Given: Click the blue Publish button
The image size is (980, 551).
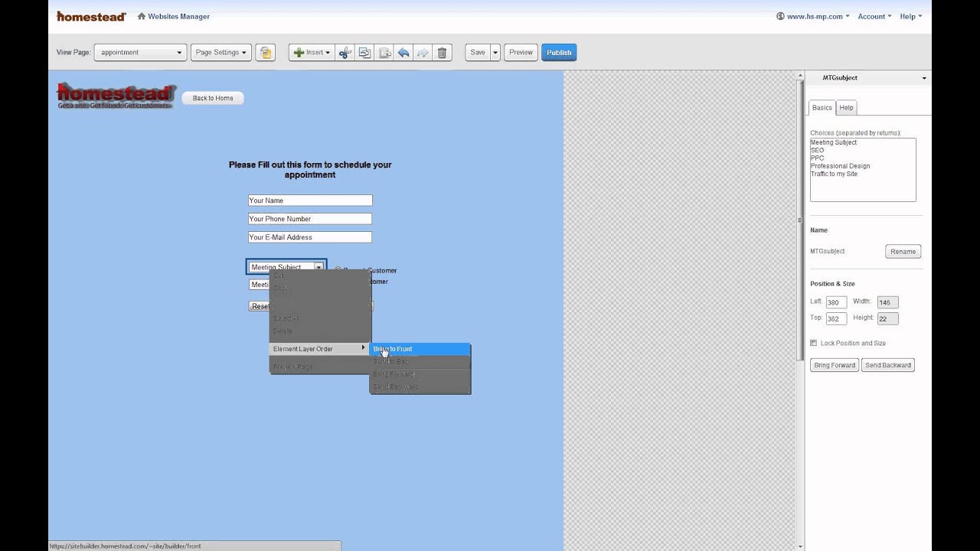Looking at the screenshot, I should [x=559, y=53].
